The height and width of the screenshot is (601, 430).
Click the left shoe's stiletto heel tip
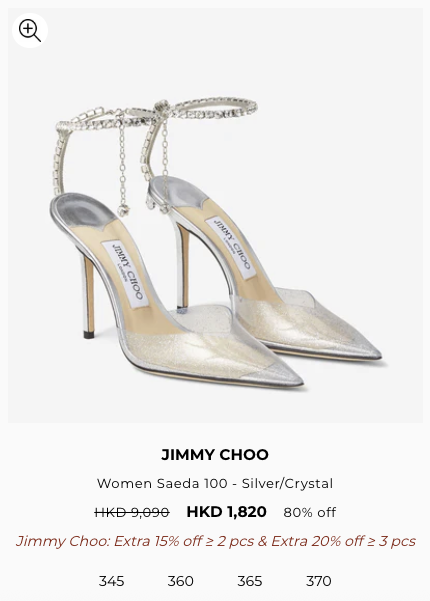89,333
